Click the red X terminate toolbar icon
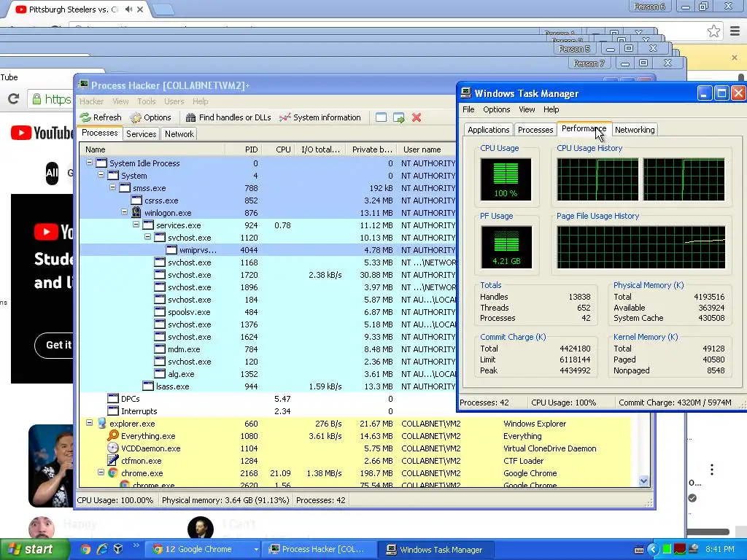 [417, 117]
